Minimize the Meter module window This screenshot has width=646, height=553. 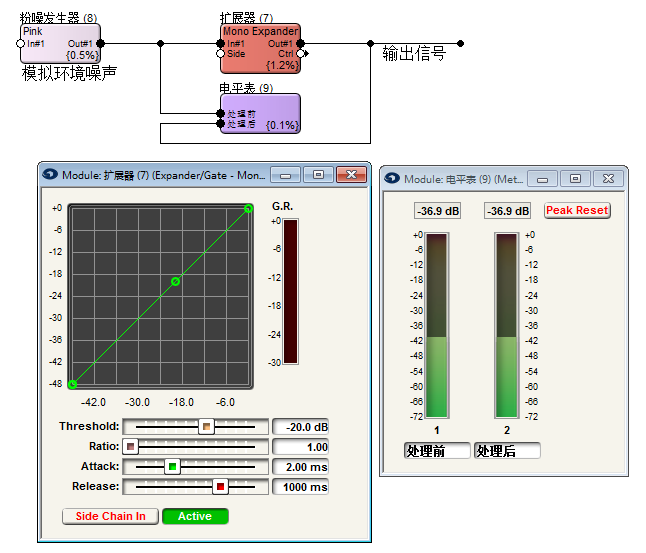[x=543, y=179]
